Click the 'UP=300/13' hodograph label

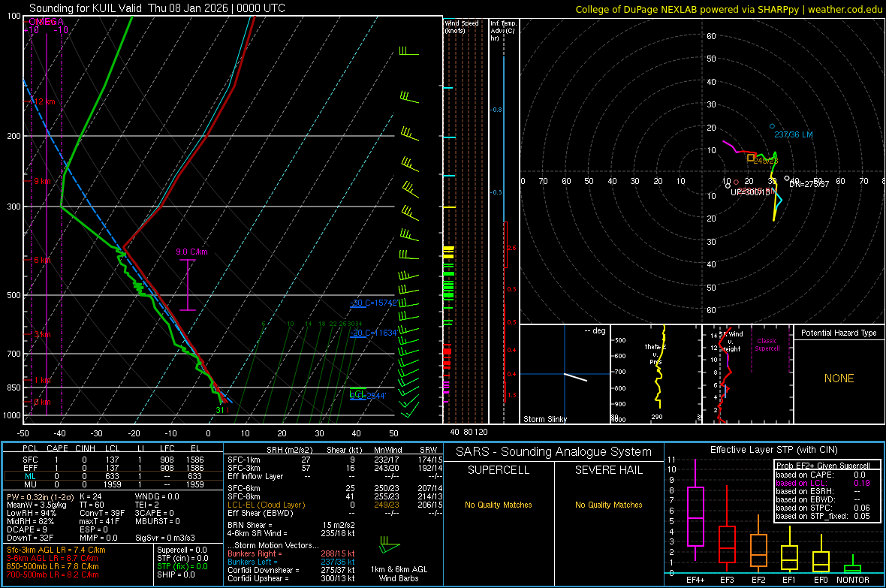pos(750,192)
